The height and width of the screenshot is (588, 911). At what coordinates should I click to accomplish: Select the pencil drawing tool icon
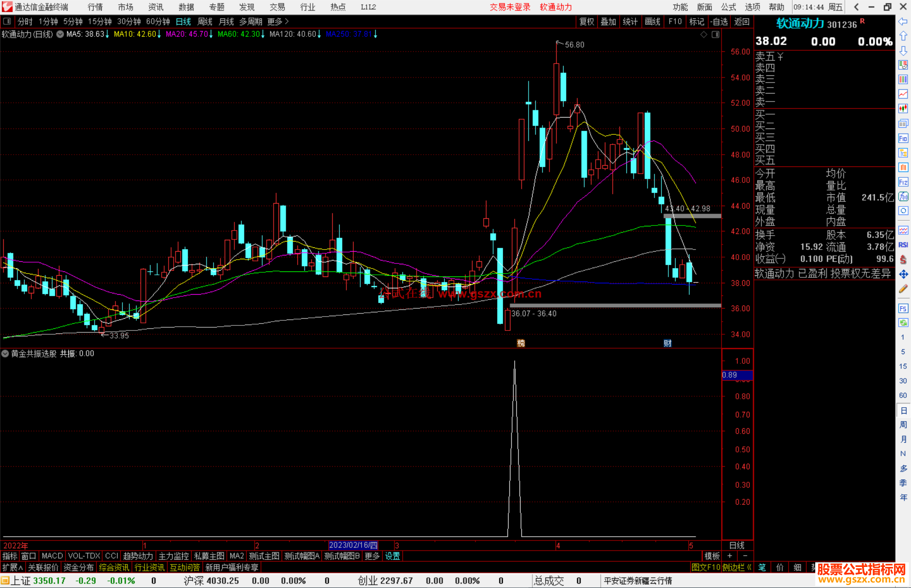tap(903, 289)
